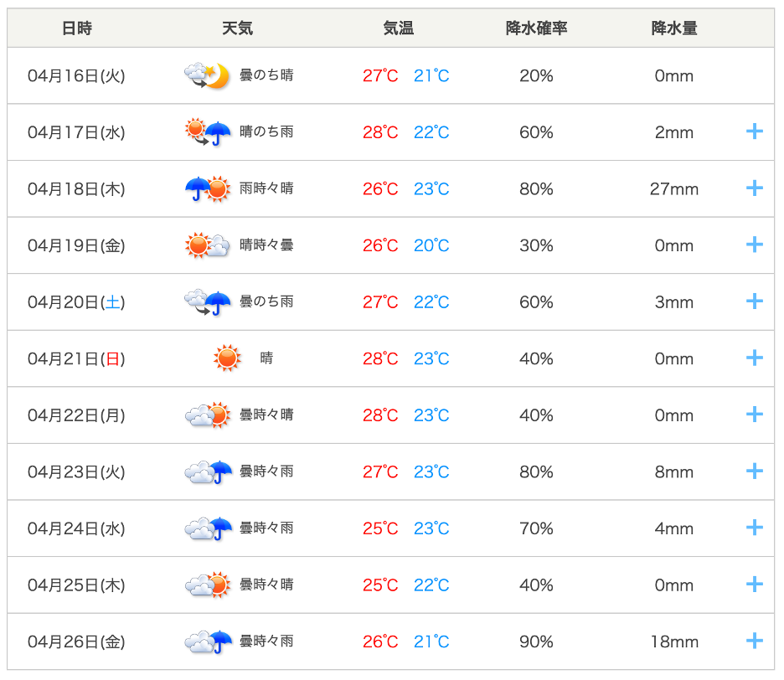This screenshot has height=680, width=784.
Task: Select the date 04月17日(水)
Action: click(76, 132)
